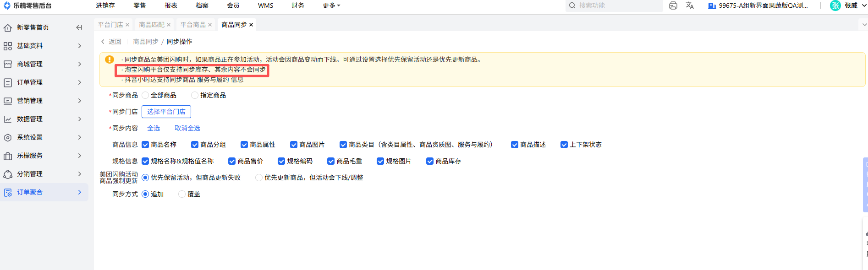
Task: Select the 覆盖 sync mode radio
Action: (182, 194)
